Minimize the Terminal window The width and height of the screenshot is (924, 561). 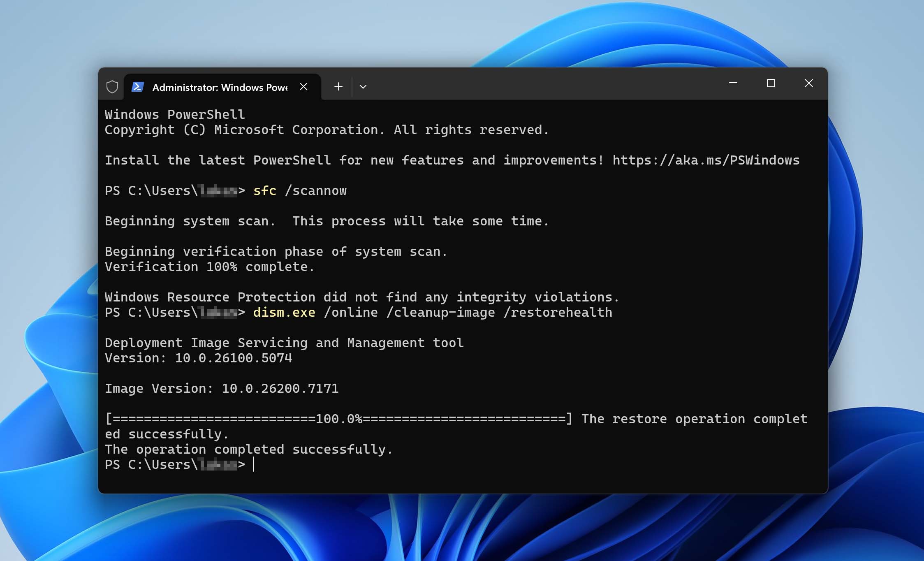(733, 83)
